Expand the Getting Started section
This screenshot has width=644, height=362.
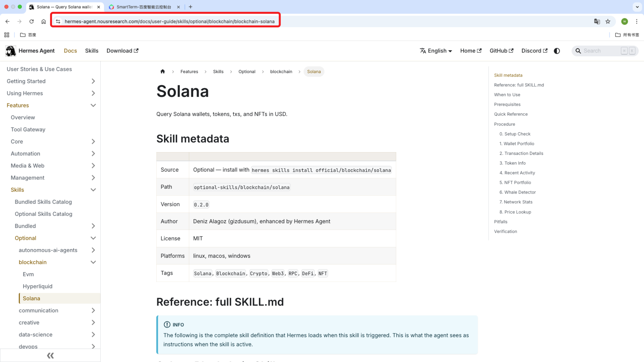tap(93, 81)
